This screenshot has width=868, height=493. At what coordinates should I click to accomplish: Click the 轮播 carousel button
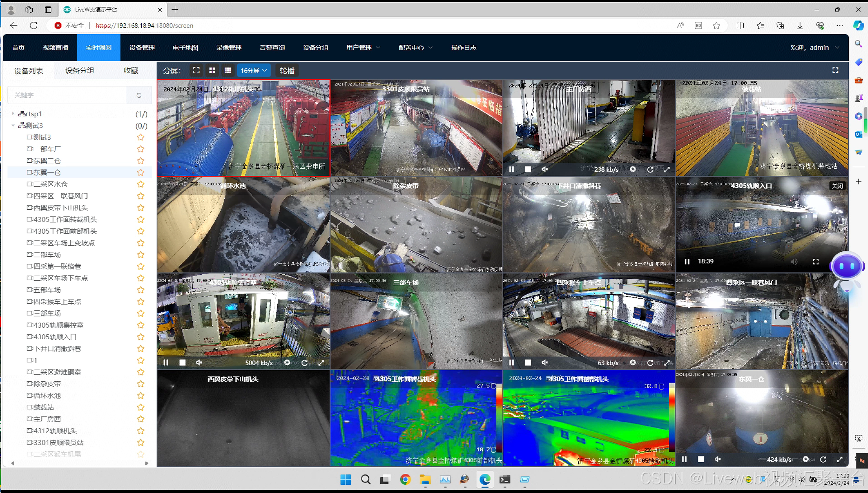click(x=287, y=70)
